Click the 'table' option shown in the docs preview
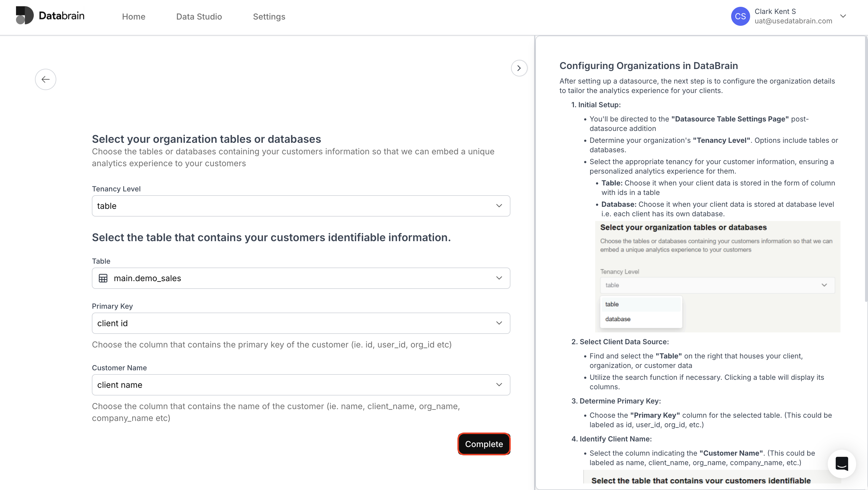 coord(611,304)
